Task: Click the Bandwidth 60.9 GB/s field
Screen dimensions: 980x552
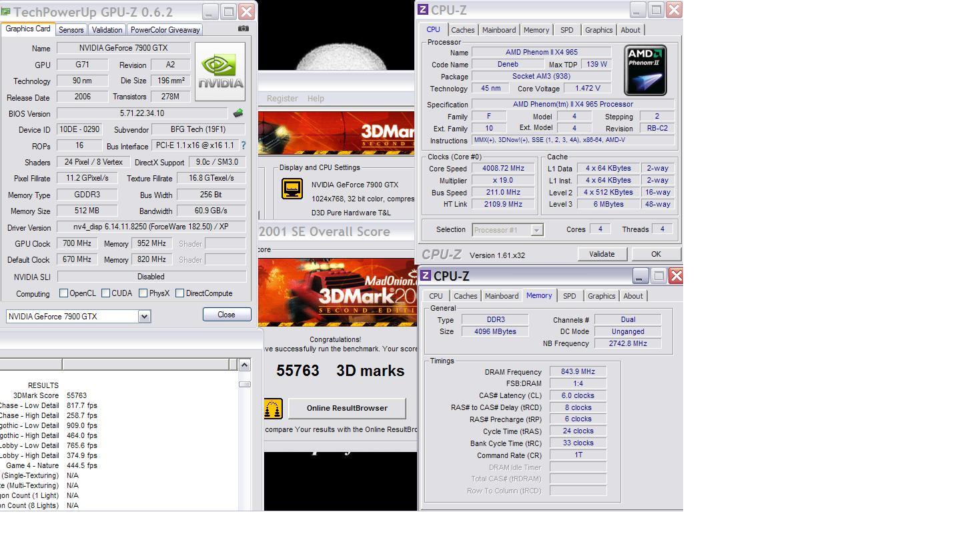Action: [211, 211]
